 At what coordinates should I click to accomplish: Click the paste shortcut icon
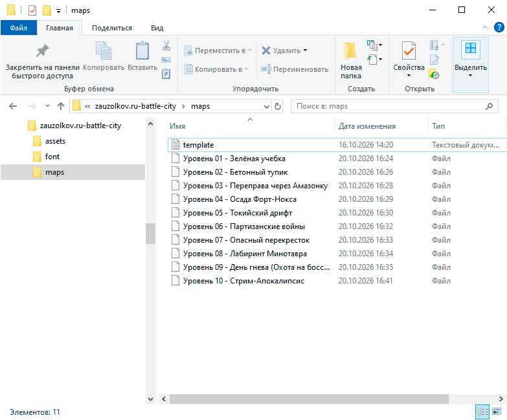[x=166, y=74]
